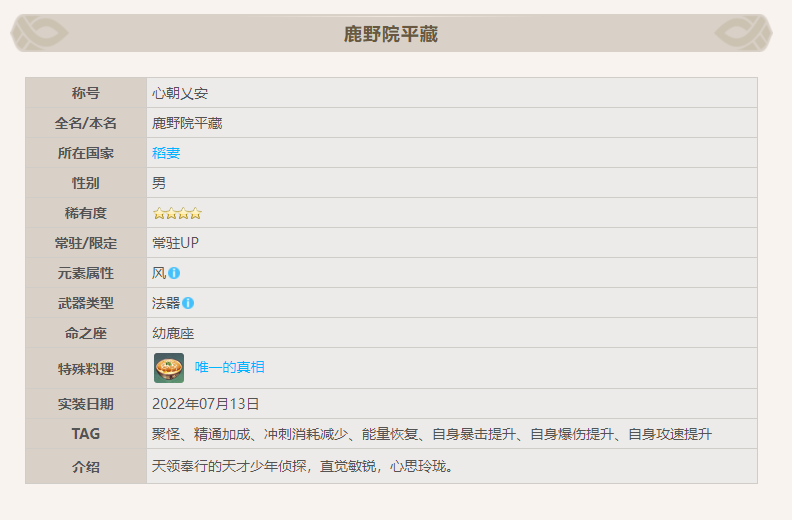Open the 稻妻 country link
The image size is (792, 520).
(166, 153)
